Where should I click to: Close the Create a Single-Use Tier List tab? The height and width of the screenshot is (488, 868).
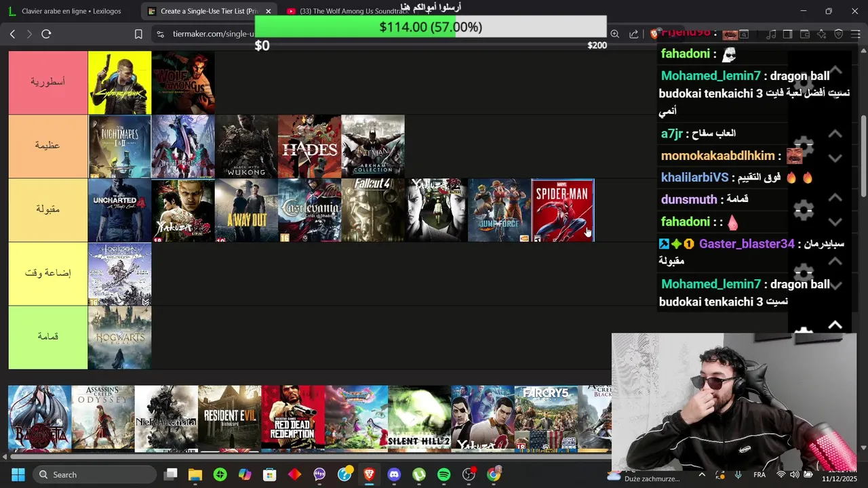coord(268,11)
